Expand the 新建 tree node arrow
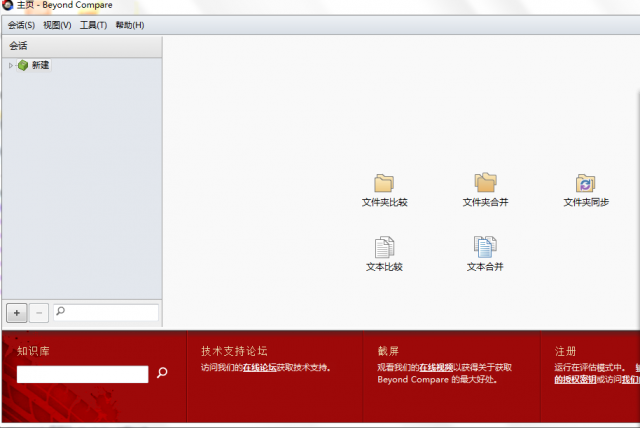The height and width of the screenshot is (428, 640). click(x=11, y=65)
